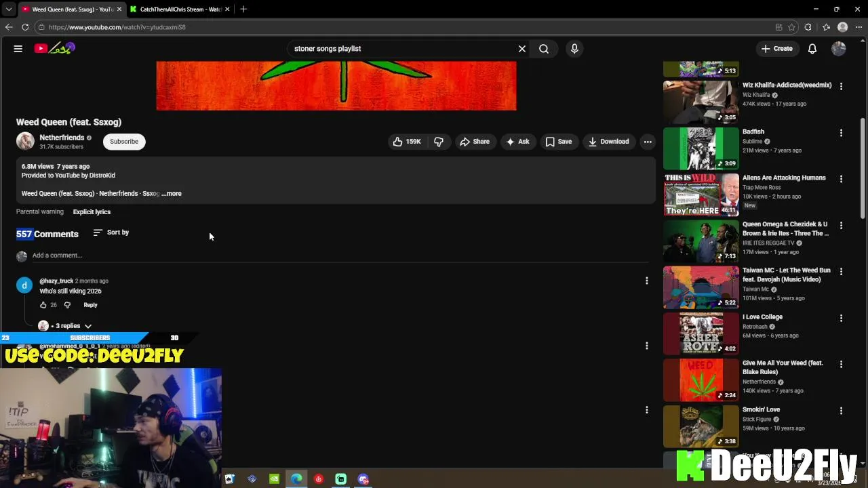This screenshot has height=488, width=868.
Task: Open options for Smokin' Love video
Action: (x=841, y=411)
